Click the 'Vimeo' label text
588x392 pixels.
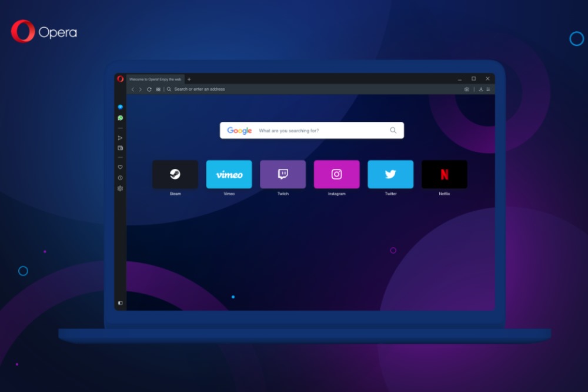pos(229,194)
